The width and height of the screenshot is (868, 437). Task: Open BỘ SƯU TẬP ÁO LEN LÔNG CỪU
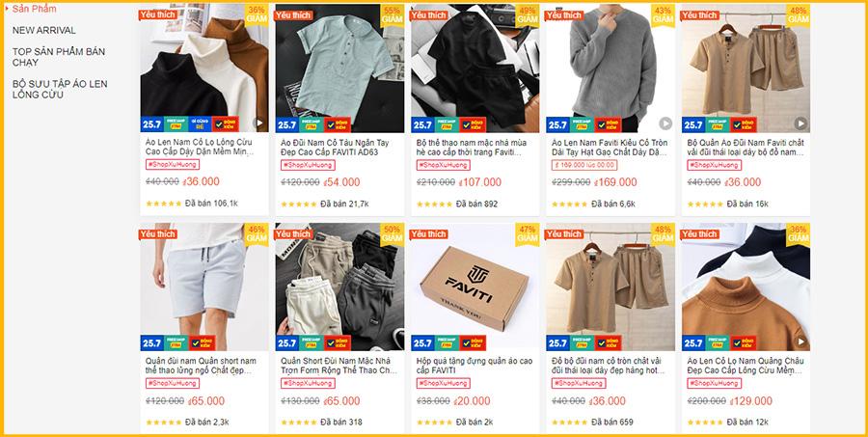(x=60, y=89)
